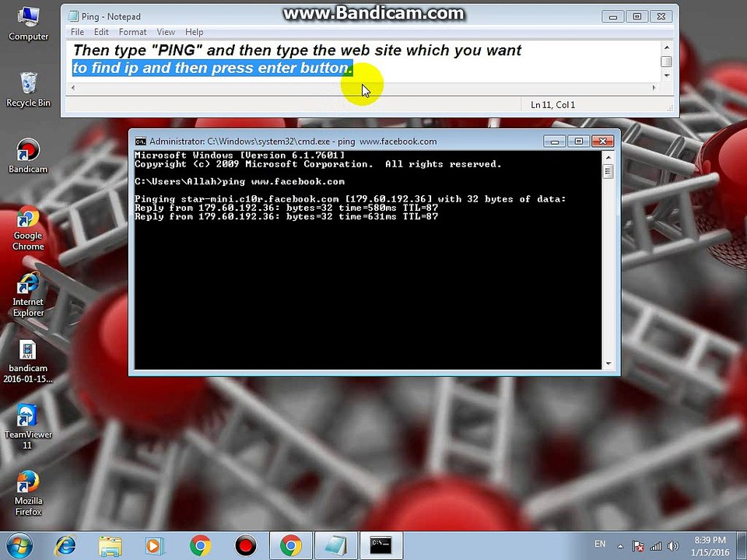
Task: Open Action Center flag in tray
Action: (x=638, y=546)
